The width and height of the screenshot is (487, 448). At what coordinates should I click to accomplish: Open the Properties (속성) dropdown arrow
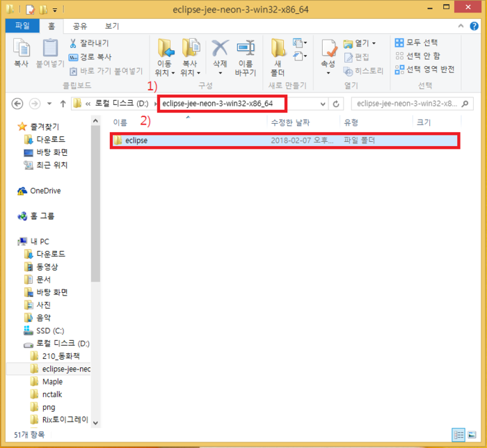[328, 73]
